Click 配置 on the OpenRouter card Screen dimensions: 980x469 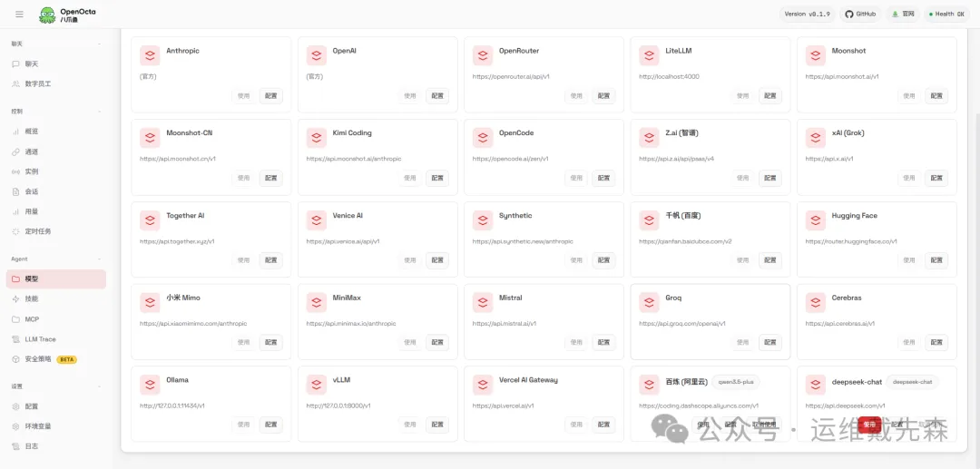coord(603,95)
